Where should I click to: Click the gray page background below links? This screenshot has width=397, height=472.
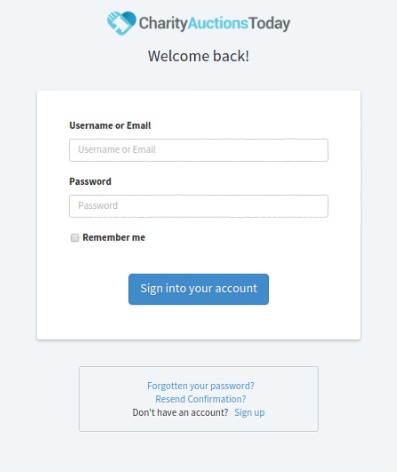tap(199, 452)
